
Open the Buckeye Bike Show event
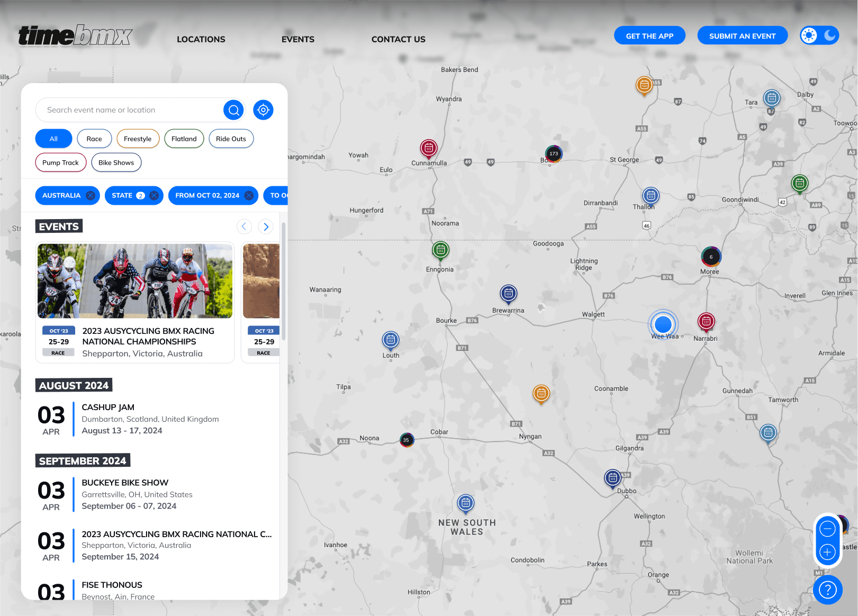click(x=155, y=494)
